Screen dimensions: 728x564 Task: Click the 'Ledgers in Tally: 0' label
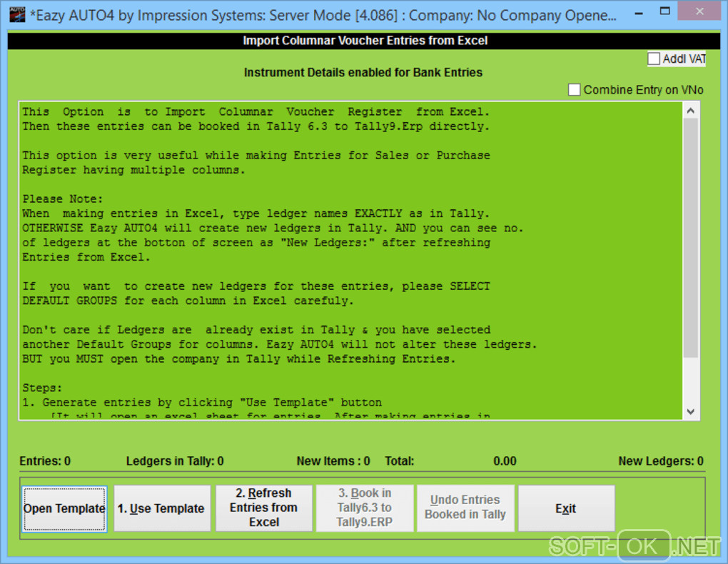point(175,461)
